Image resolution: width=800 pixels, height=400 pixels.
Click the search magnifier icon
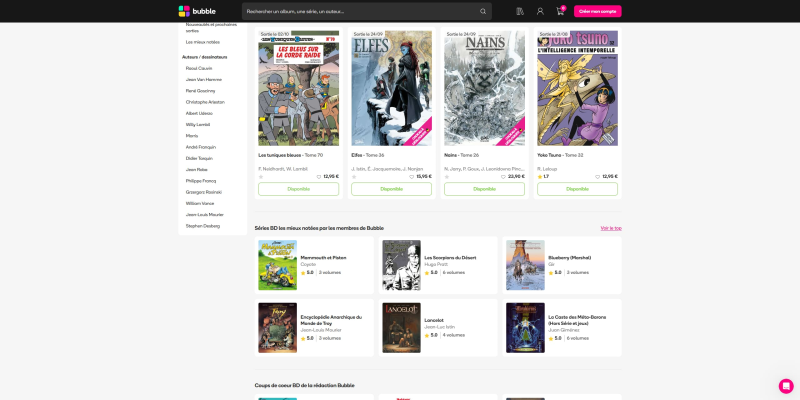tap(483, 11)
